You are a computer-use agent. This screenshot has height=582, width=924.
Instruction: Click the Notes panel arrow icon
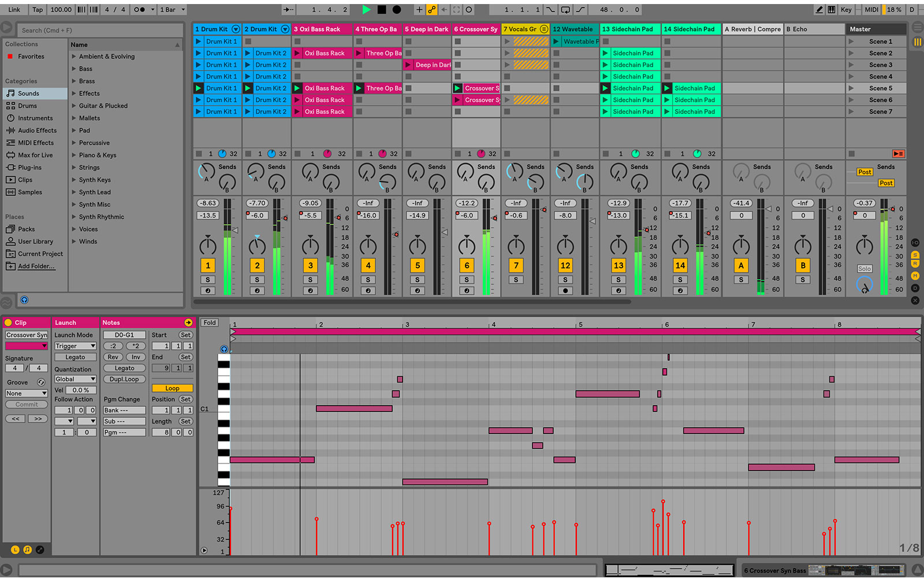coord(188,322)
